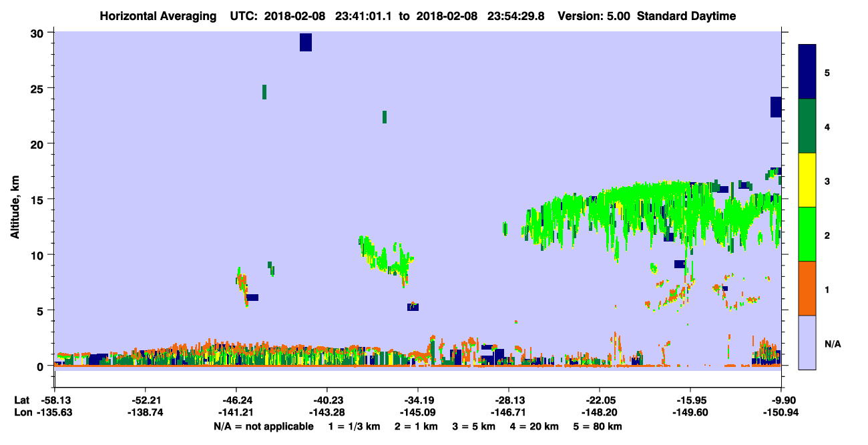Click 'Version: 5.00' in the title
Image resolution: width=868 pixels, height=445 pixels.
[x=592, y=16]
